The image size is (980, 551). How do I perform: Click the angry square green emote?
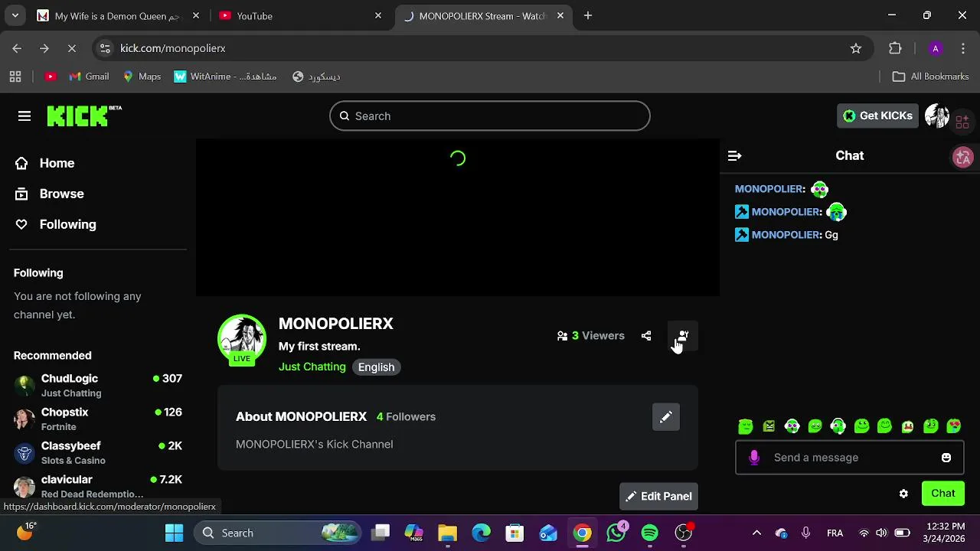(x=769, y=426)
